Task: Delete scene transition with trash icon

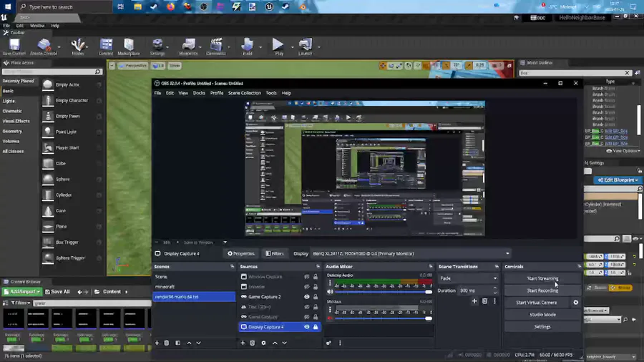Action: (x=484, y=301)
